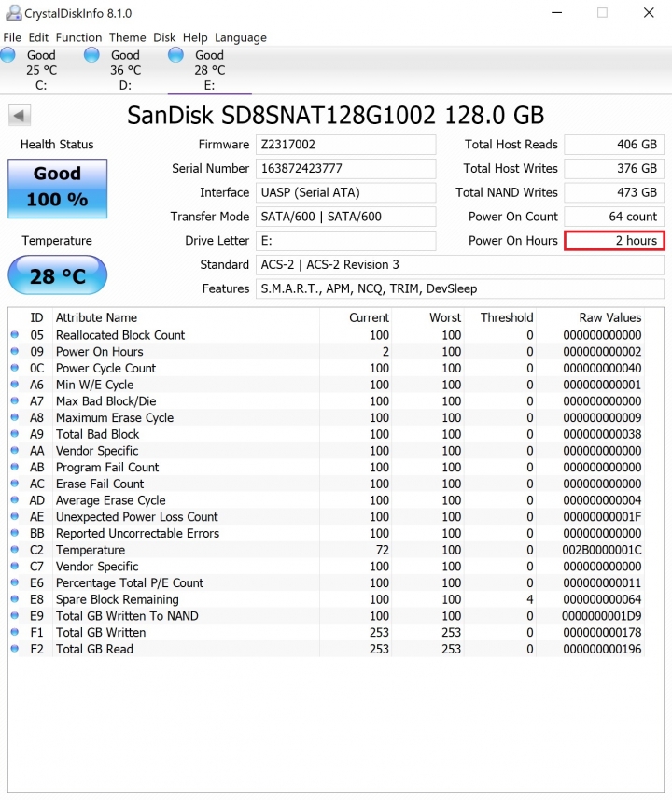Click the CrystalDiskInfo app icon in title bar
The width and height of the screenshot is (672, 800).
point(13,13)
